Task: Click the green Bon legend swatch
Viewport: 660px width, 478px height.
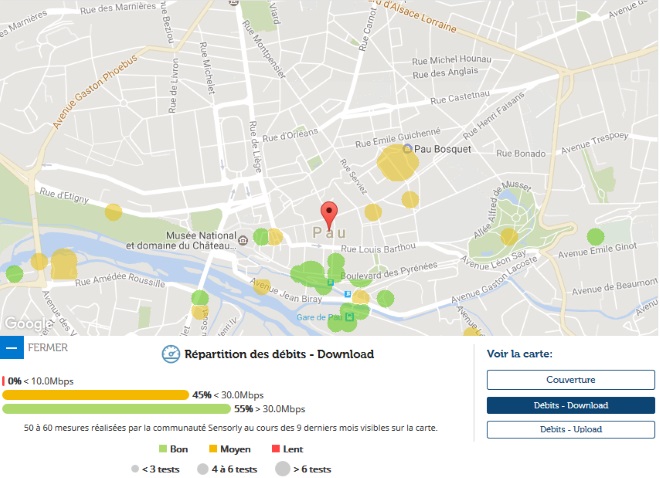Action: [161, 449]
